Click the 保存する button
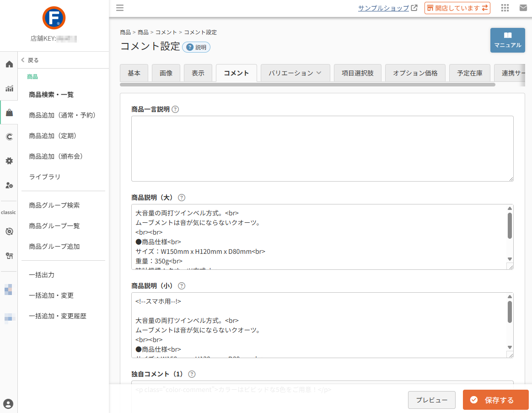Viewport: 532px width, 413px height. [x=496, y=400]
